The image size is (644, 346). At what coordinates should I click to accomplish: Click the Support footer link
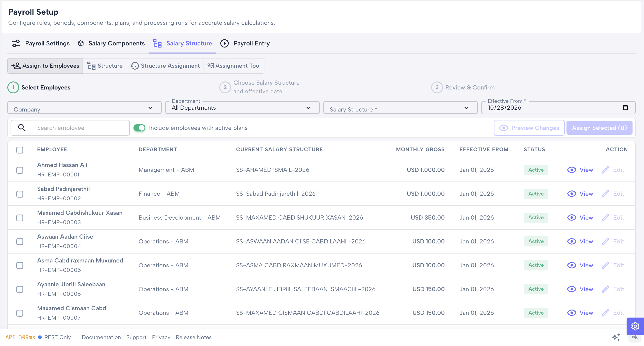[x=136, y=337]
